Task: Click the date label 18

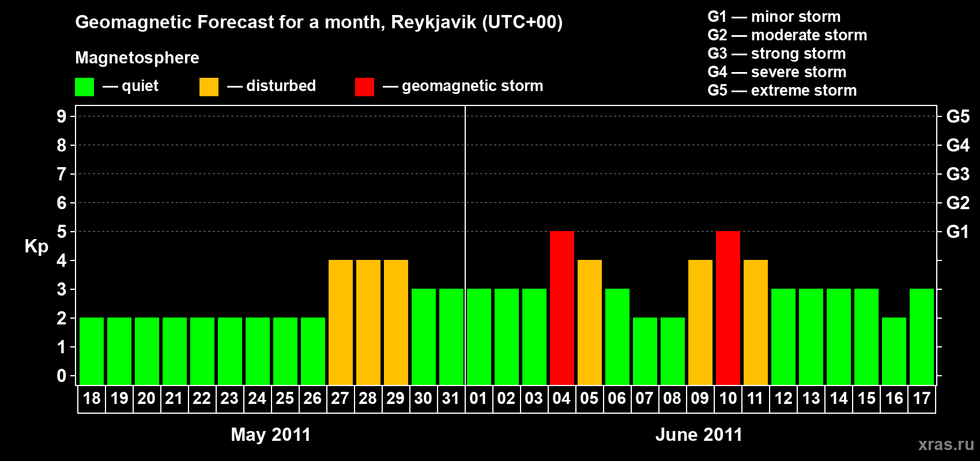Action: [x=92, y=398]
